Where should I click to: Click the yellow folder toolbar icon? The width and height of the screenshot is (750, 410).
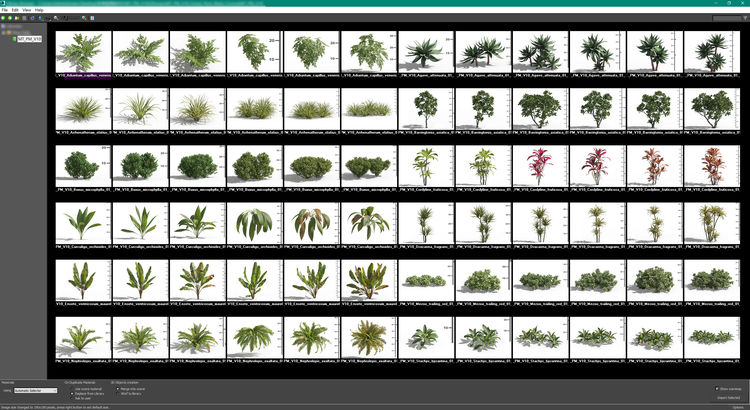(x=17, y=18)
